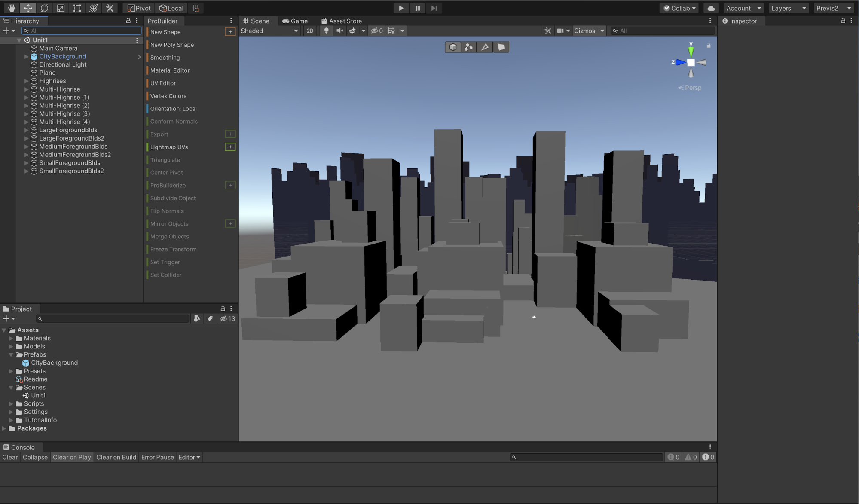Click the cloud services icon
This screenshot has width=859, height=504.
711,8
